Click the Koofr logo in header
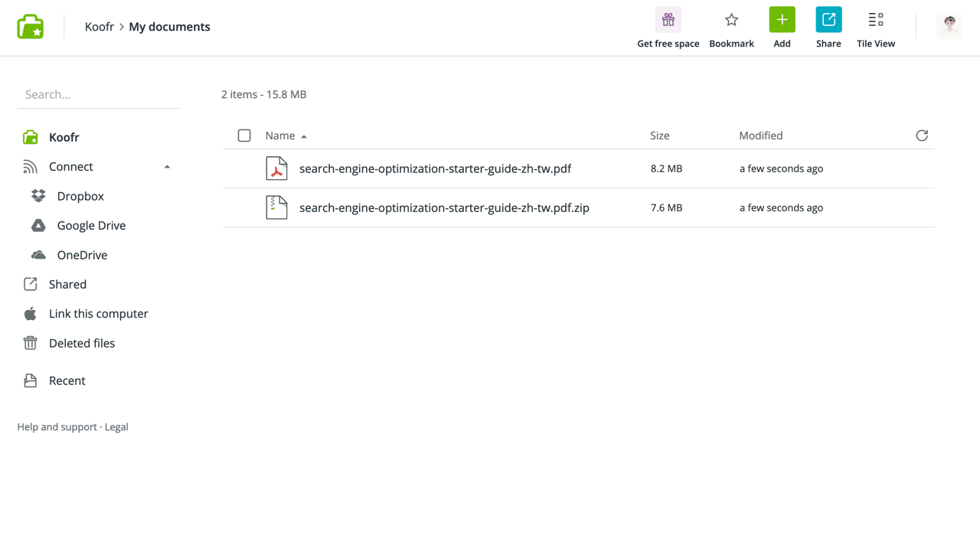Viewport: 980px width, 545px height. click(31, 27)
